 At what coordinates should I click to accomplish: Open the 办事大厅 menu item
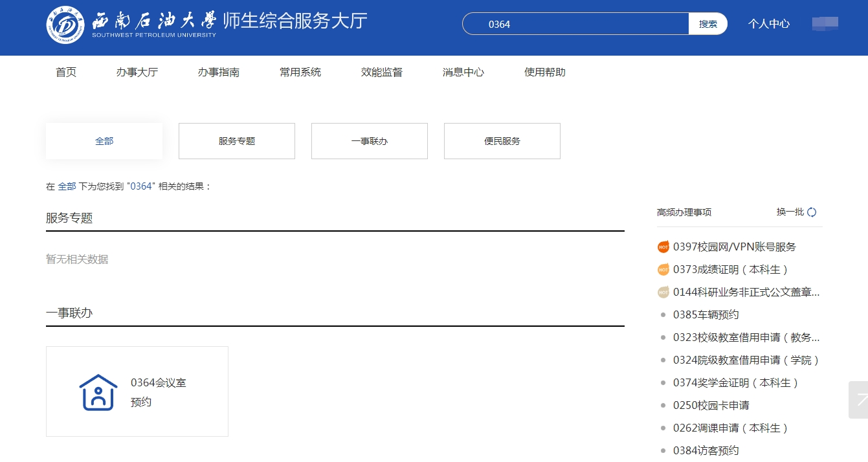(x=137, y=72)
